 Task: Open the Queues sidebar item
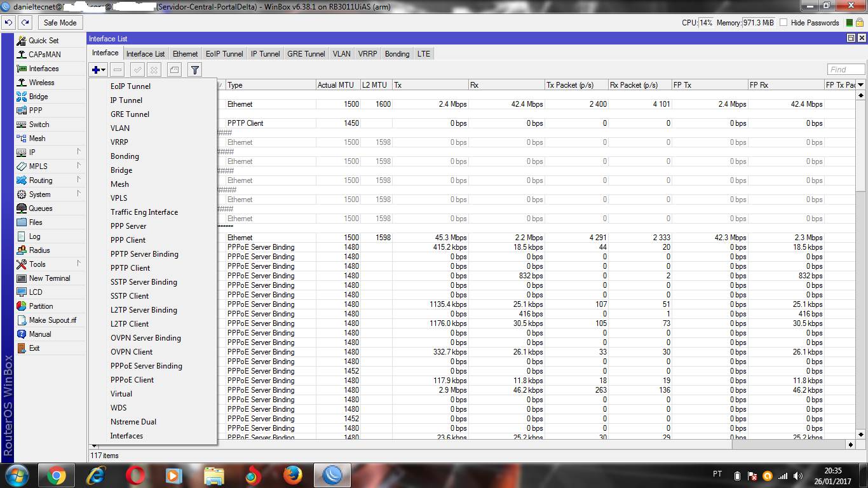click(x=50, y=208)
